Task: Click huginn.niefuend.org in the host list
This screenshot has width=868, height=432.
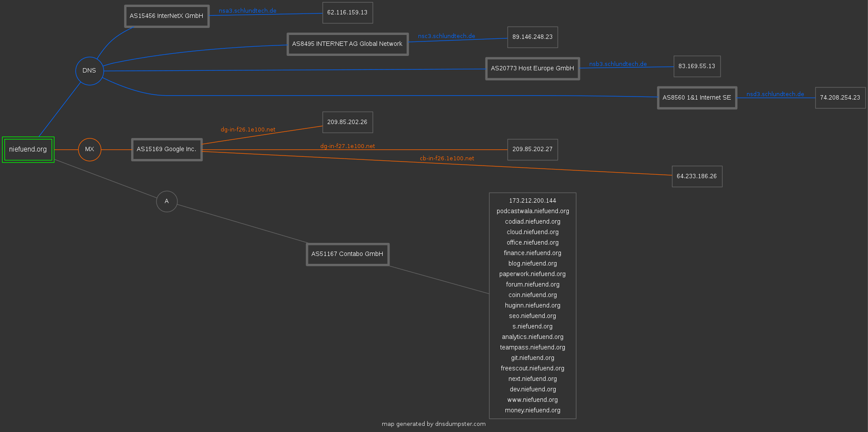Action: [533, 306]
